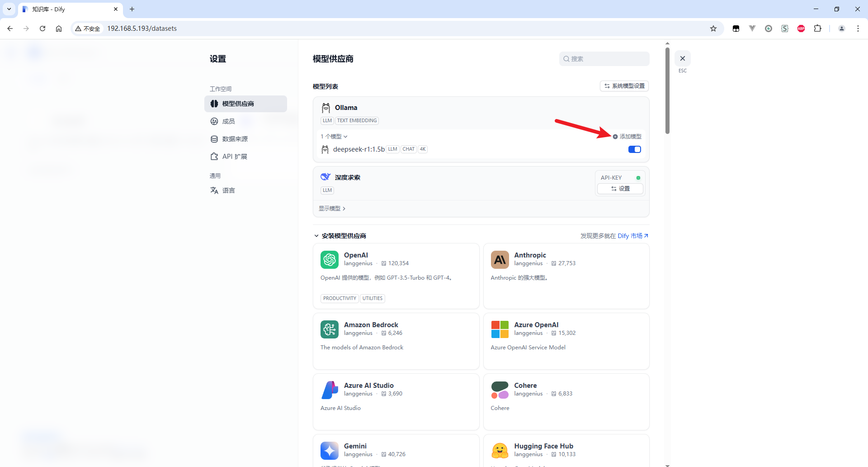Click the UTILITIES tag on OpenAI card
Screen dimensions: 868x467
[x=373, y=298]
